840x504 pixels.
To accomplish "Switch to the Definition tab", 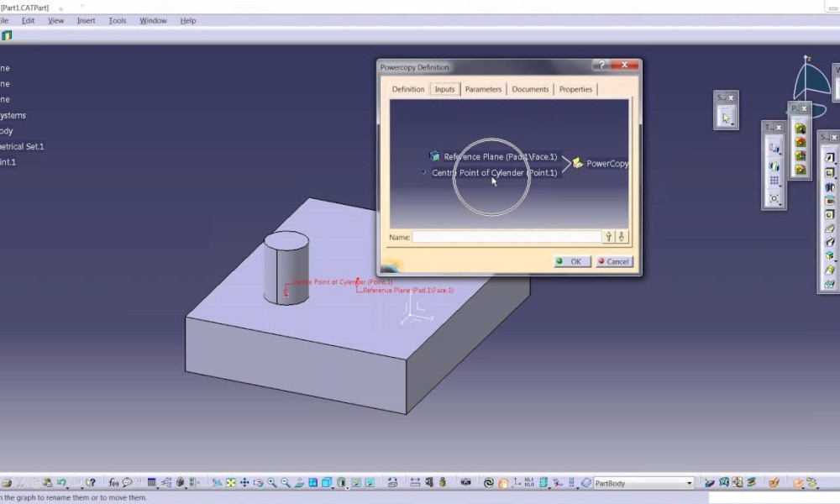I will [x=408, y=89].
